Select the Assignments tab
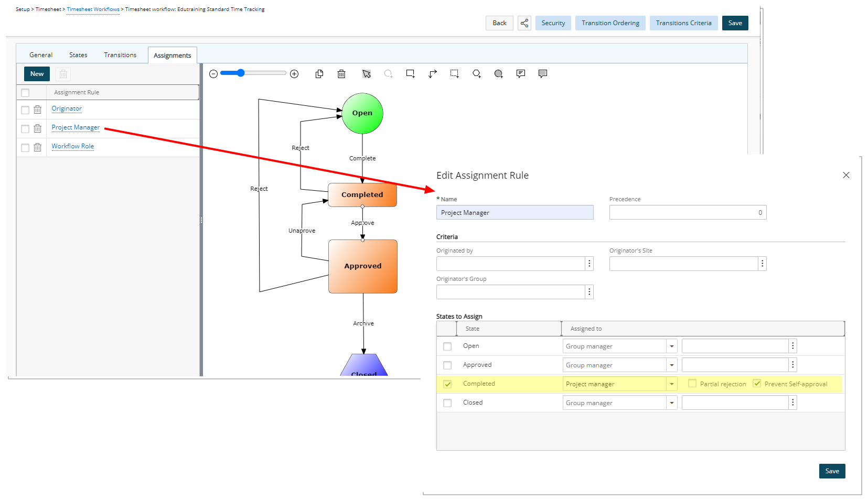868x501 pixels. pos(173,56)
